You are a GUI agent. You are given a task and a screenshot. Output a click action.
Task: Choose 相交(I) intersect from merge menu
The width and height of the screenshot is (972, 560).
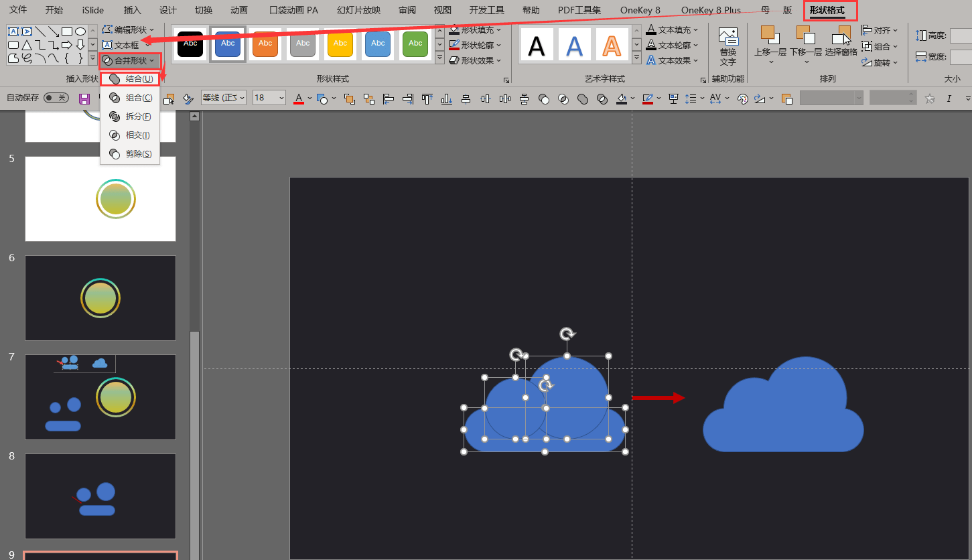click(131, 135)
